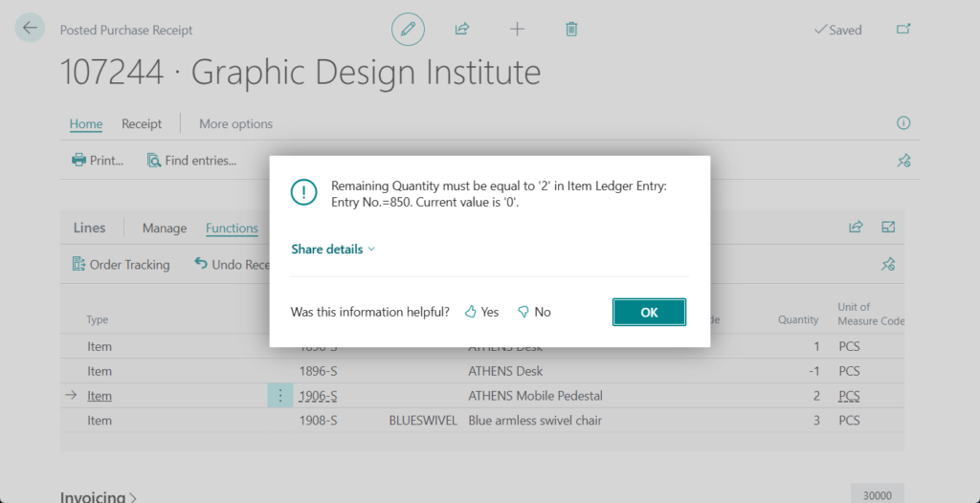This screenshot has width=980, height=503.
Task: Select the Blue armless swivel chair description cell
Action: coord(535,421)
